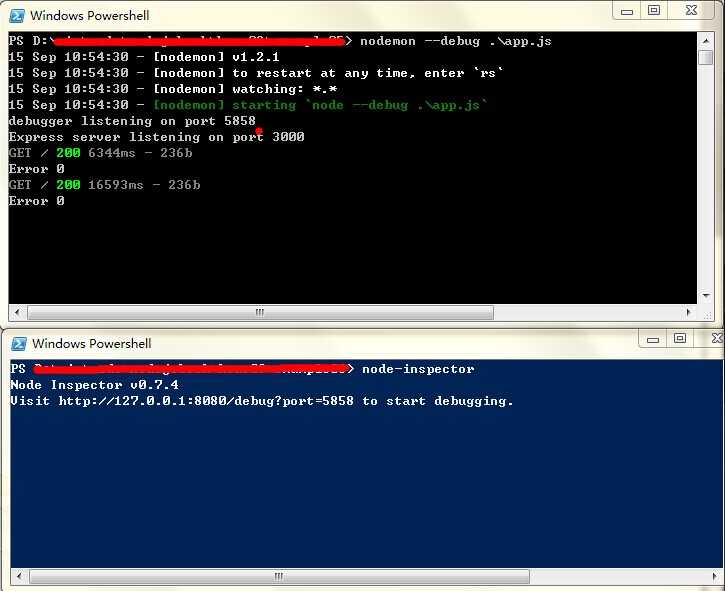Click the 'nodemon --debug .\app.js' command text
This screenshot has height=591, width=725.
coord(456,41)
